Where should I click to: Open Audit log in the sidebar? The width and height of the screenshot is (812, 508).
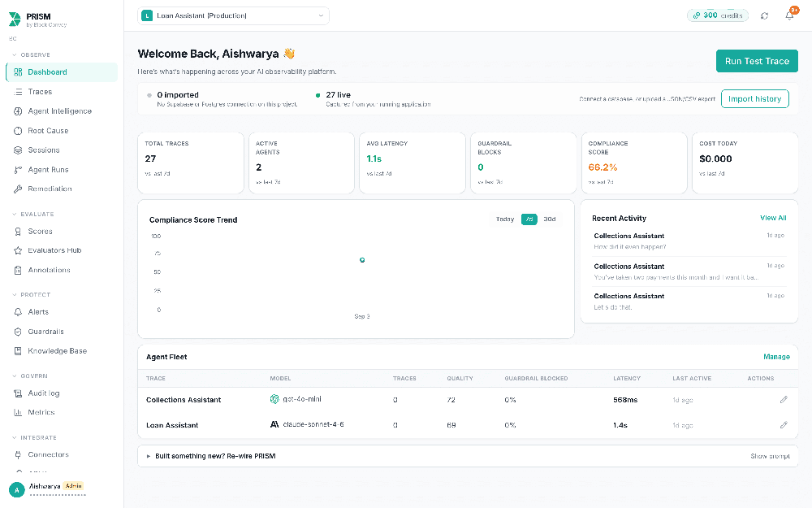coord(62,393)
